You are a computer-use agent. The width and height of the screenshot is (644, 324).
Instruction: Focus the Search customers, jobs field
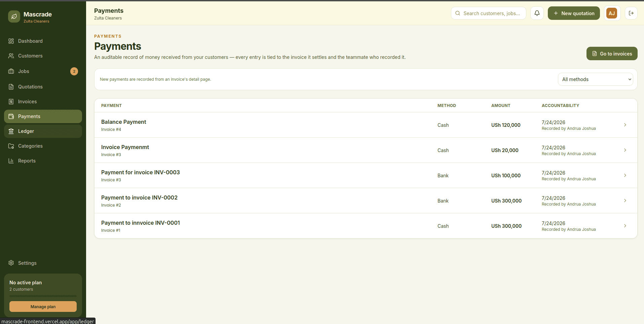[x=488, y=13]
